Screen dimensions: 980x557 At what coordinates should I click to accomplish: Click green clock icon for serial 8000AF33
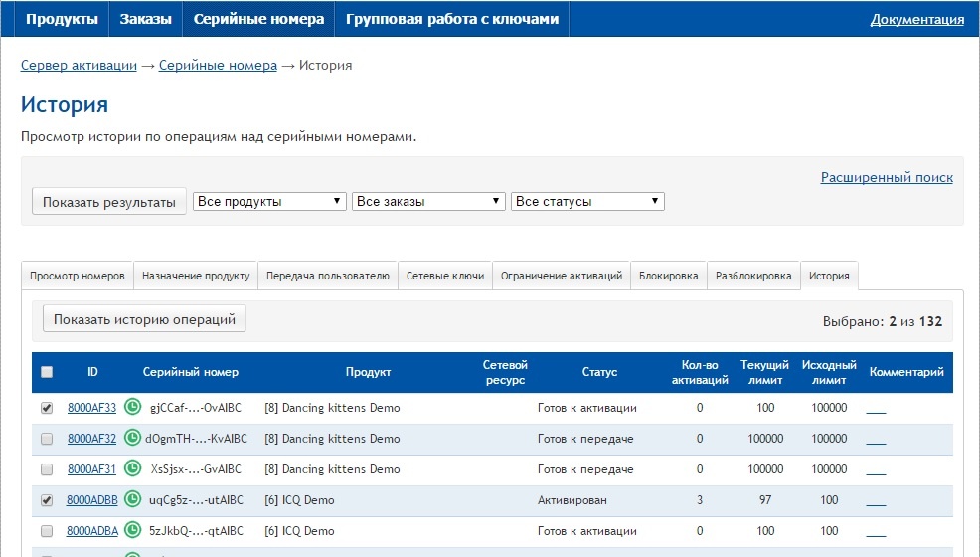click(132, 407)
